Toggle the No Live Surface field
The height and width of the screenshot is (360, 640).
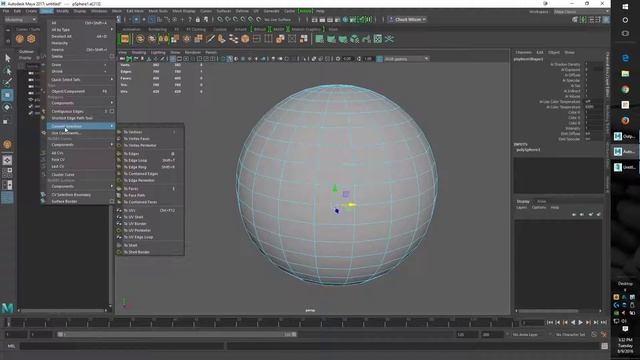(278, 20)
